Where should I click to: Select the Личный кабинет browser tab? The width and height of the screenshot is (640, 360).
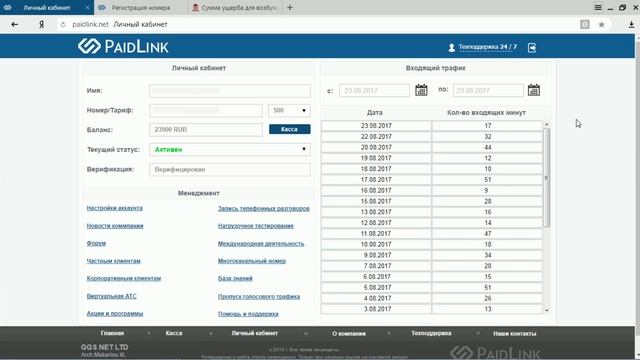(47, 7)
